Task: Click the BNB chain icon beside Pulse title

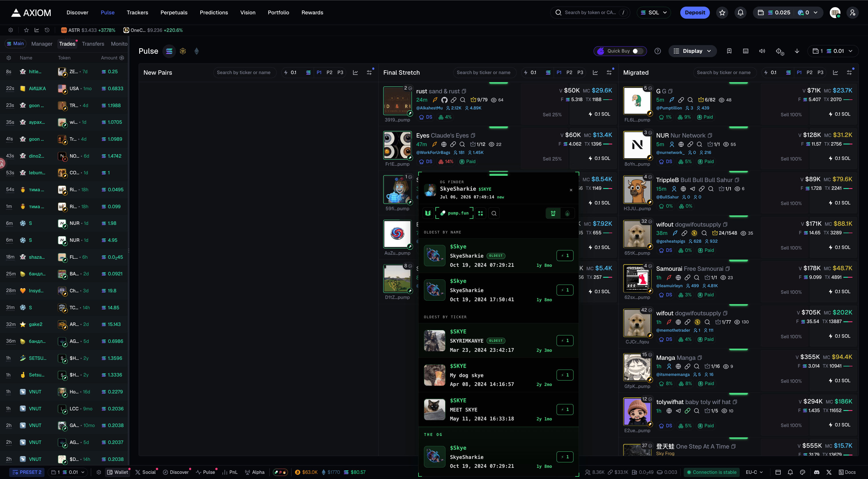Action: point(183,51)
